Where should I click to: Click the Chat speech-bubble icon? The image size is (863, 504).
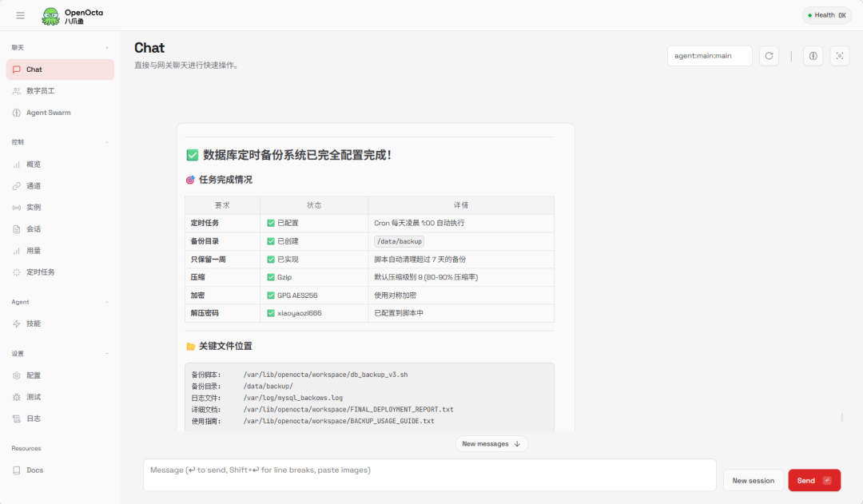click(x=17, y=69)
